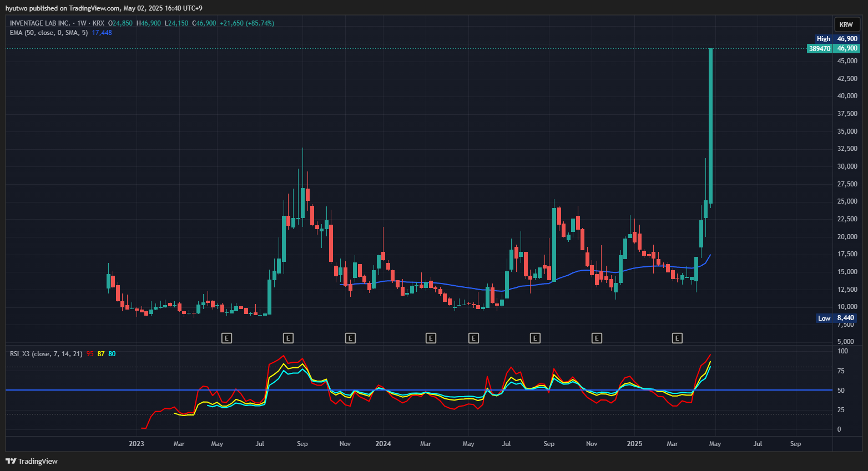Click the 35,000 price axis label
This screenshot has width=868, height=471.
[847, 131]
